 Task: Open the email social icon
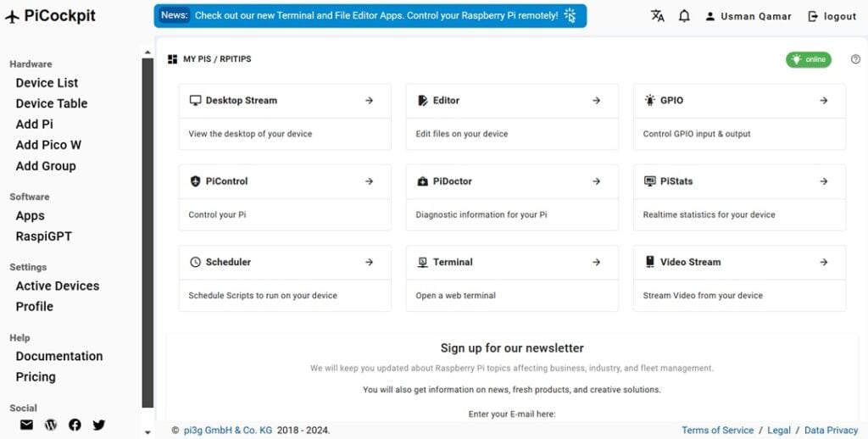tap(26, 425)
